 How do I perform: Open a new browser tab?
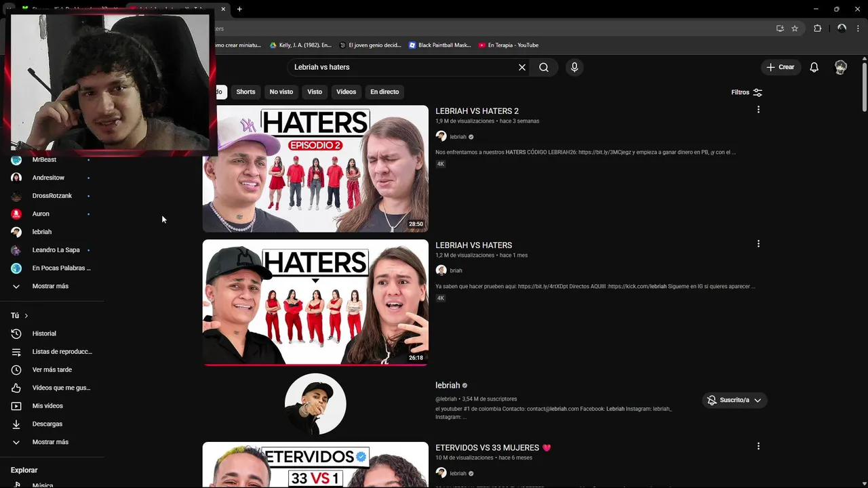point(239,9)
